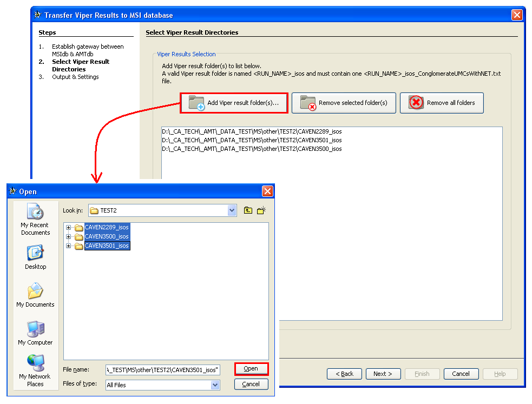
Task: Click Open button in file dialog
Action: click(251, 369)
